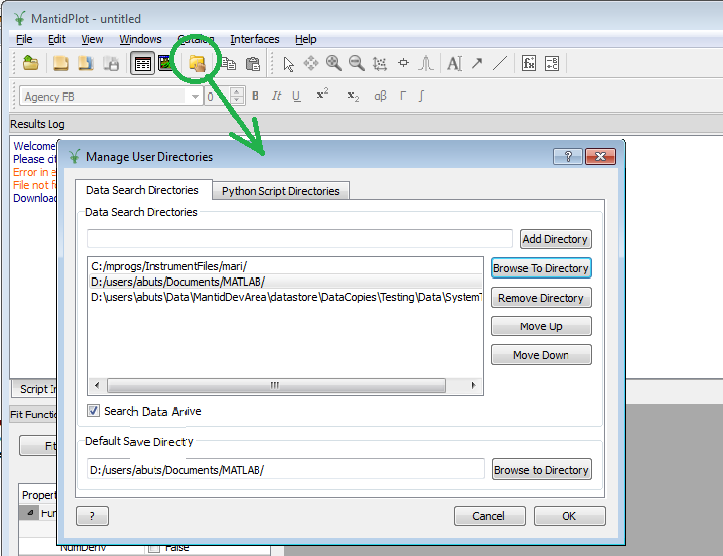Screen dimensions: 723x556
Task: Click the color plot image icon
Action: [165, 63]
